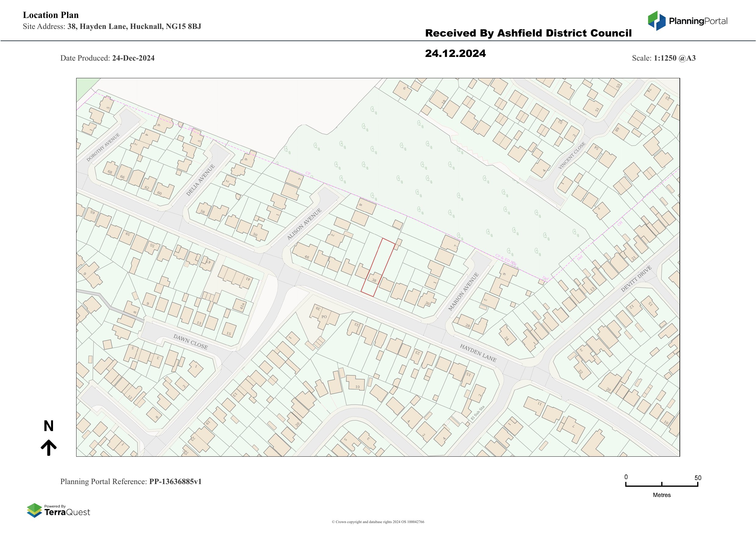Click the Planning Portal logo icon
Viewport: 756px width, 534px height.
point(657,21)
